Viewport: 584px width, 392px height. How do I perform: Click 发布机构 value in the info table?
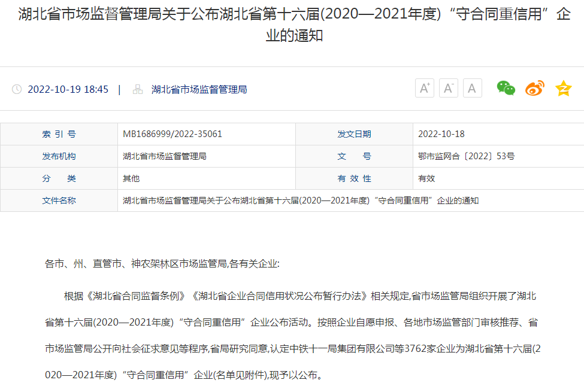coord(165,156)
